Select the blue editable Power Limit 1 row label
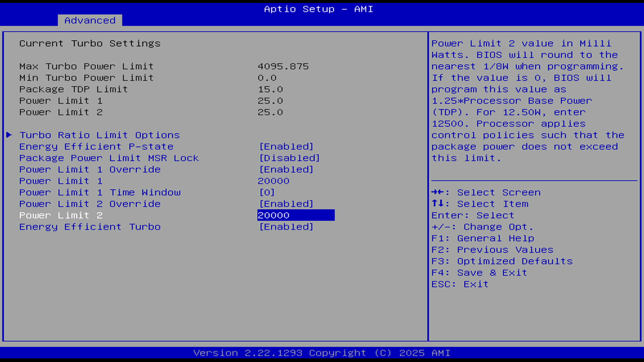 [61, 181]
